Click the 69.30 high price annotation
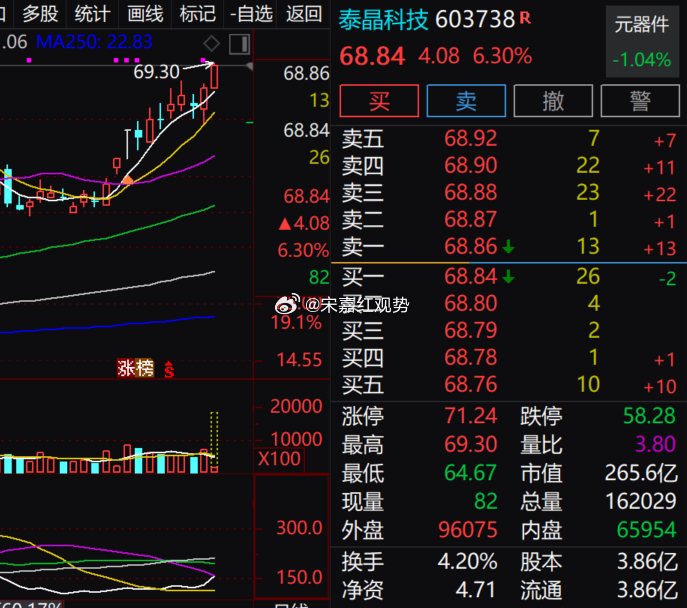This screenshot has height=608, width=687. pyautogui.click(x=156, y=72)
